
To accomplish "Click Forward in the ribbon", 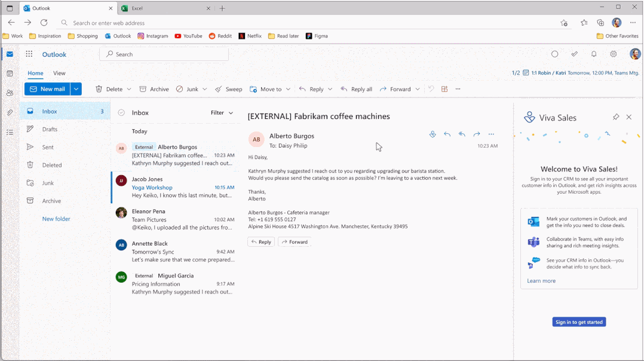I will (395, 89).
